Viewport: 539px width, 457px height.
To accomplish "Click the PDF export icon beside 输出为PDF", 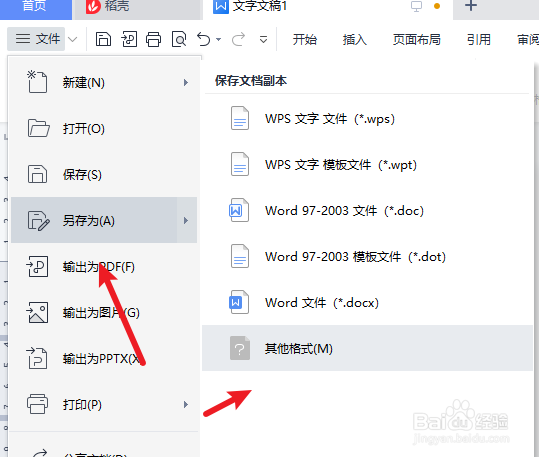I will [37, 266].
